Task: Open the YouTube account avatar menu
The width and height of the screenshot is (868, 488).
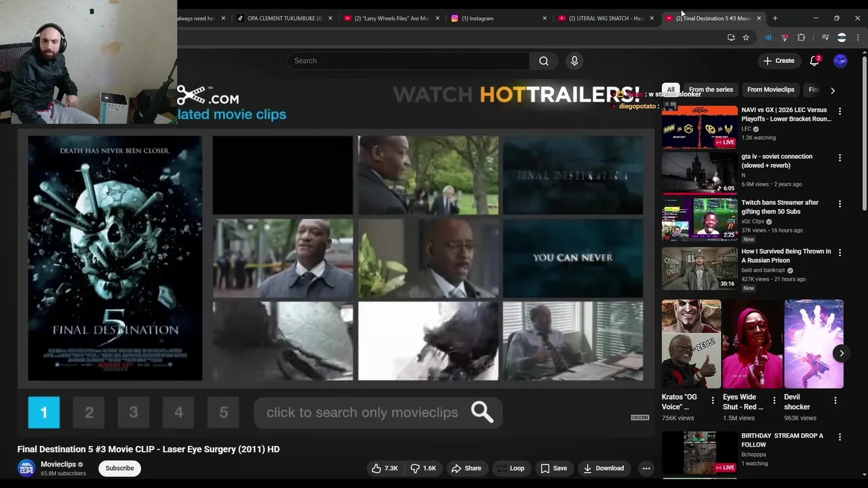Action: [840, 61]
